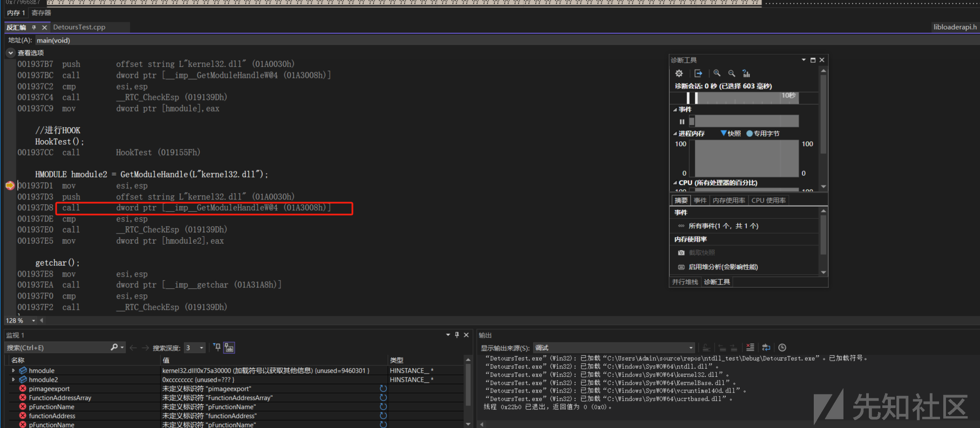This screenshot has height=428, width=980.
Task: Open libloaderapi.h preview tab
Action: pos(955,27)
